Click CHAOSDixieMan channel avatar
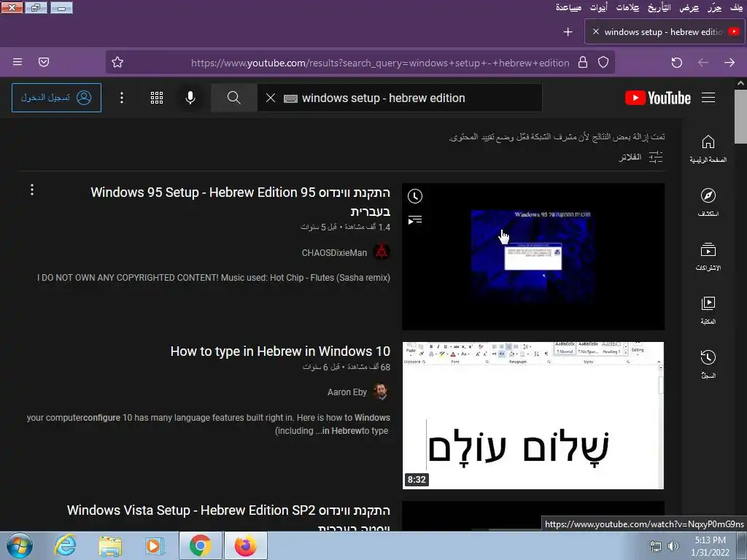747x560 pixels. (381, 252)
